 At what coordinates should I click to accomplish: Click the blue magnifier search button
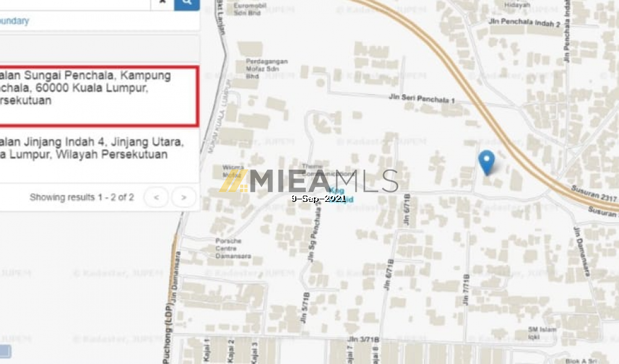pos(187,3)
